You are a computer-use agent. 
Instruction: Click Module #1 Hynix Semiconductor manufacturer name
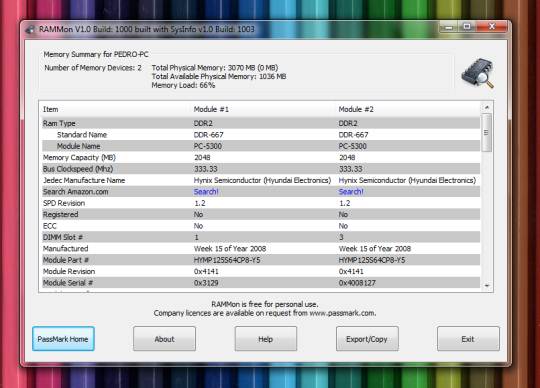(x=262, y=180)
